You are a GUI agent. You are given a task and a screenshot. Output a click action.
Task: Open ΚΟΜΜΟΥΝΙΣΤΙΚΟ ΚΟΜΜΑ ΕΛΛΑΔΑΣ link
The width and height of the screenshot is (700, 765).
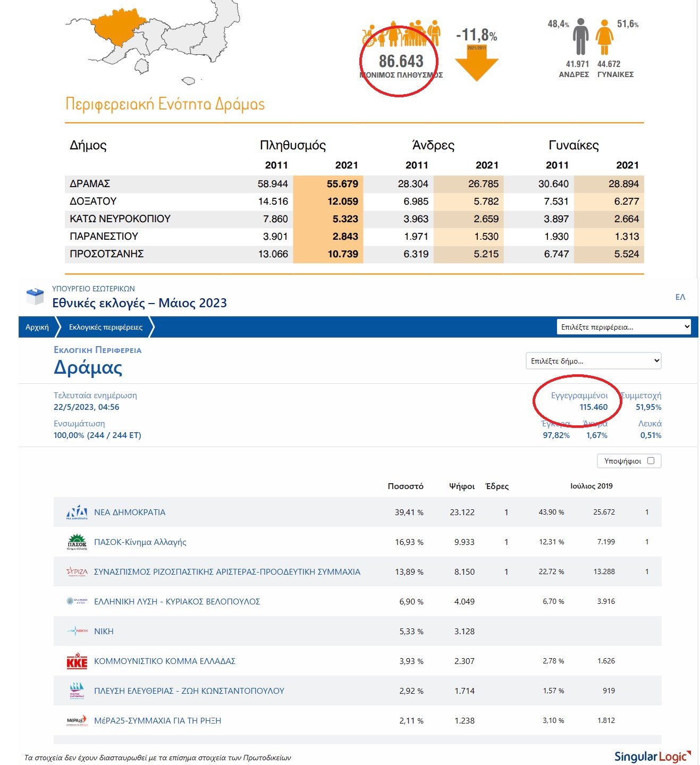(x=165, y=661)
